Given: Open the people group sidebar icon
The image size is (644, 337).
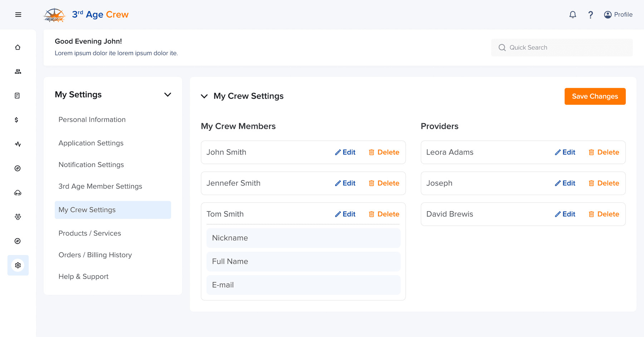Looking at the screenshot, I should click(x=18, y=72).
